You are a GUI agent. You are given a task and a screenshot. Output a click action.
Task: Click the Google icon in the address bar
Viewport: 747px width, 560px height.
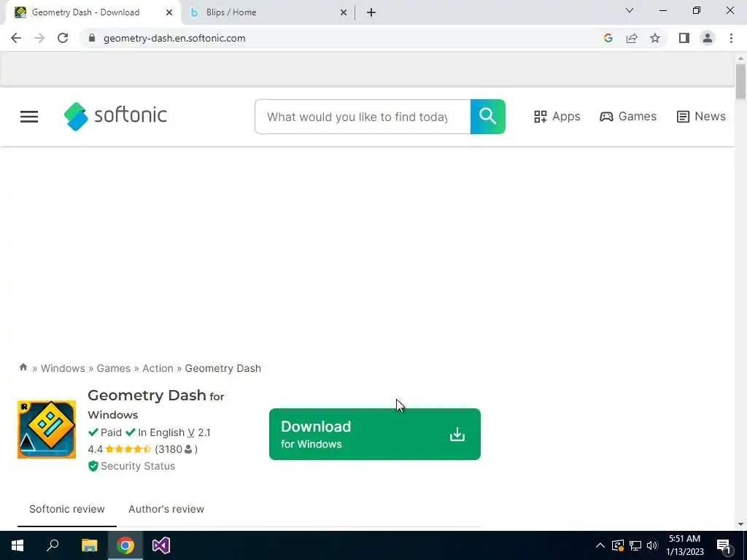coord(608,38)
